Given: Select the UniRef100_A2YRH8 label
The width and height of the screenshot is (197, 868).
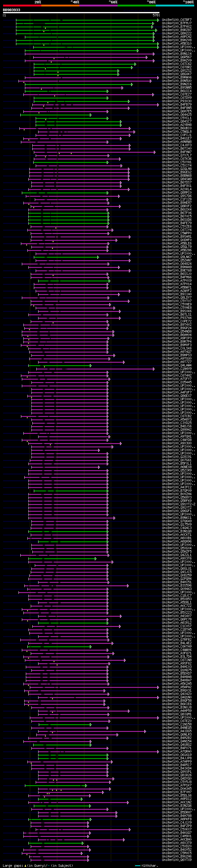Looking at the screenshot, I should [177, 125].
